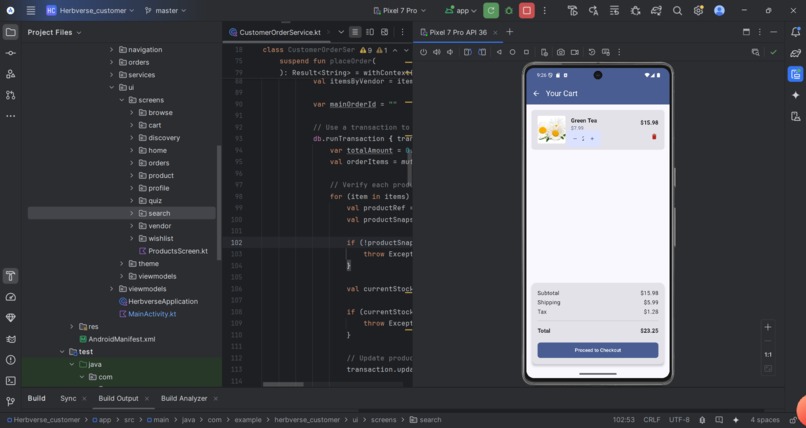Add new device tab with plus
This screenshot has height=428, width=806.
(509, 32)
